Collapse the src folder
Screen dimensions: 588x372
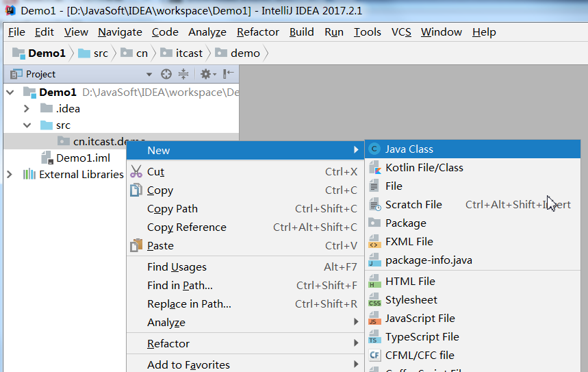(x=27, y=125)
